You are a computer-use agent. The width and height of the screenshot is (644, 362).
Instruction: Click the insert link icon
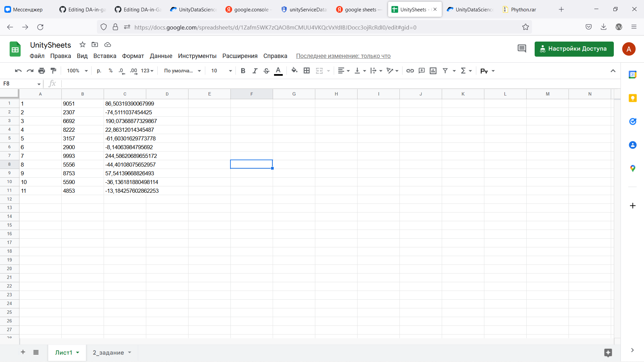click(410, 71)
